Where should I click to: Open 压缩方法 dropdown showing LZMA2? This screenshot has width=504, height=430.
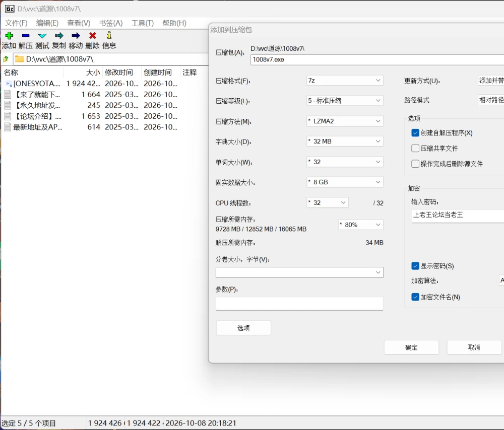[345, 121]
